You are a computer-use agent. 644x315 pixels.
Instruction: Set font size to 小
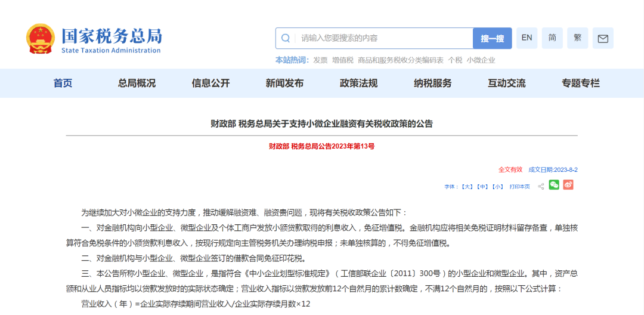(x=497, y=187)
